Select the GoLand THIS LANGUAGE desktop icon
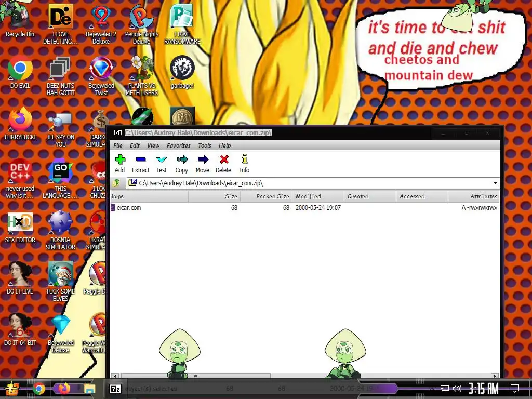Image resolution: width=532 pixels, height=399 pixels. point(60,179)
